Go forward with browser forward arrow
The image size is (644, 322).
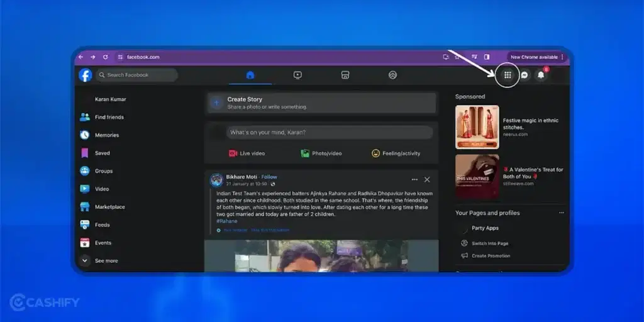coord(93,57)
